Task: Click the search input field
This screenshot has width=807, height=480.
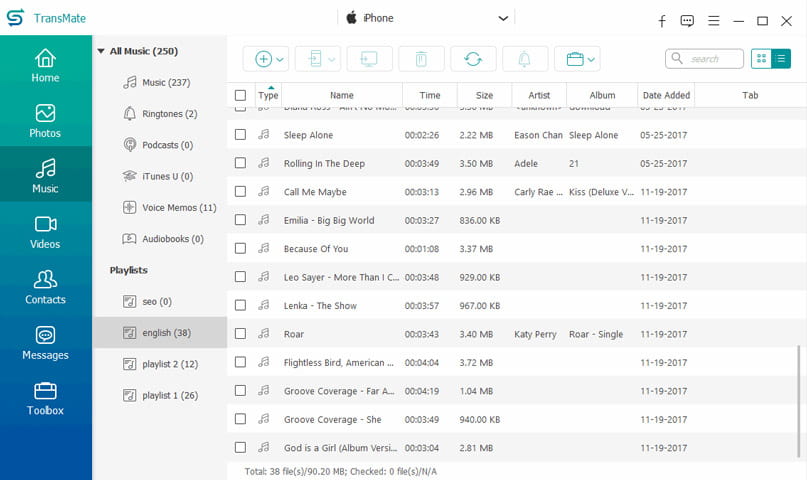Action: 712,59
